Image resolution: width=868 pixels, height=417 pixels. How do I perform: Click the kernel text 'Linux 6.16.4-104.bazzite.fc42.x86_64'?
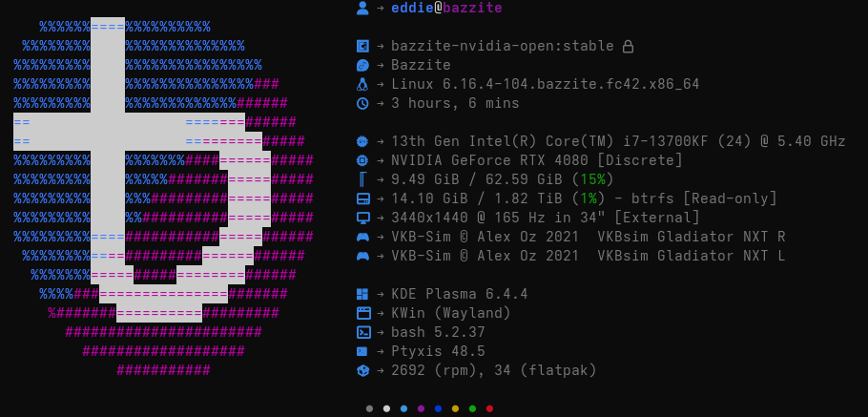546,84
